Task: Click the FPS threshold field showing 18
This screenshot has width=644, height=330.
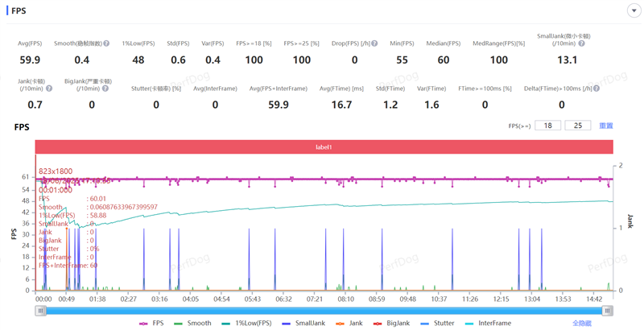Action: point(548,126)
